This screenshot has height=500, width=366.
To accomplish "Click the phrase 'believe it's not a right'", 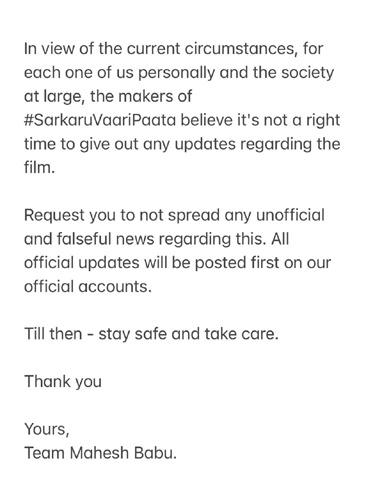I will click(260, 120).
